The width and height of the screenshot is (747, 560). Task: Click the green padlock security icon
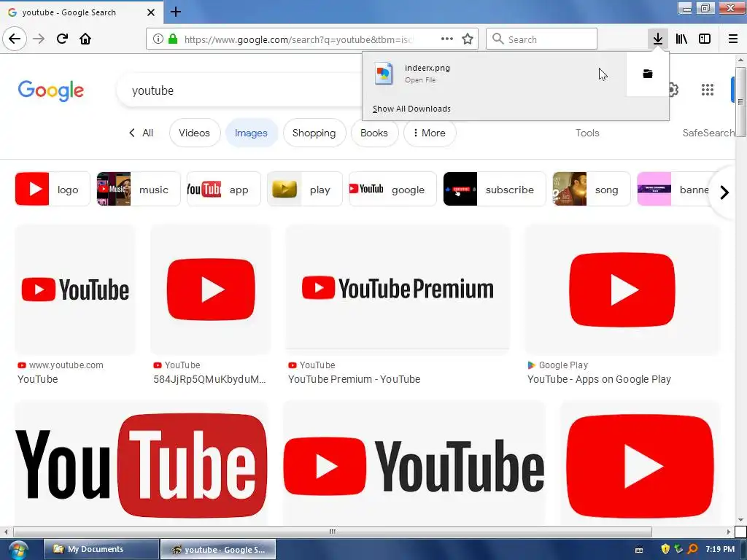[173, 39]
